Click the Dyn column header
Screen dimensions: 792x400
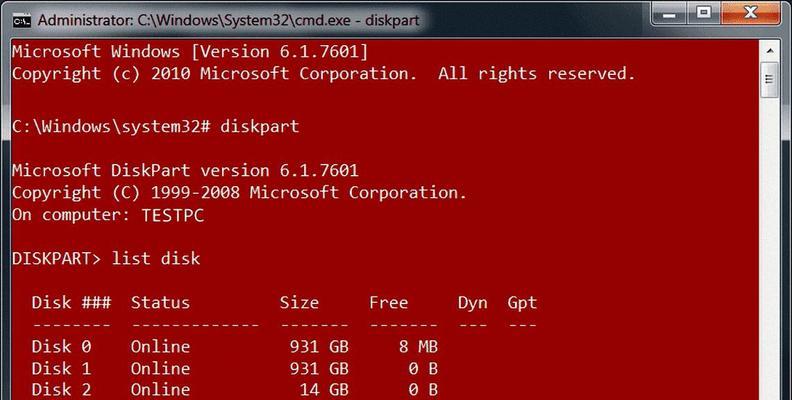click(473, 304)
